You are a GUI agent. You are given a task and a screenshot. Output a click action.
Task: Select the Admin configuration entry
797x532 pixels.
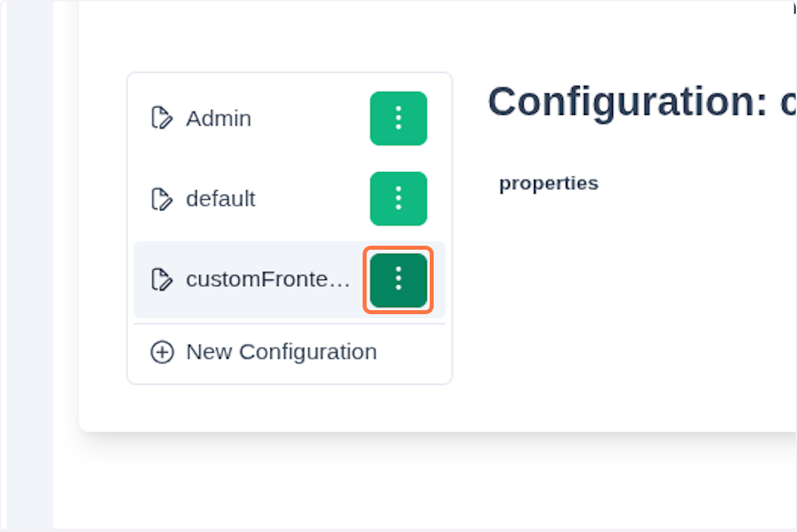coord(219,118)
